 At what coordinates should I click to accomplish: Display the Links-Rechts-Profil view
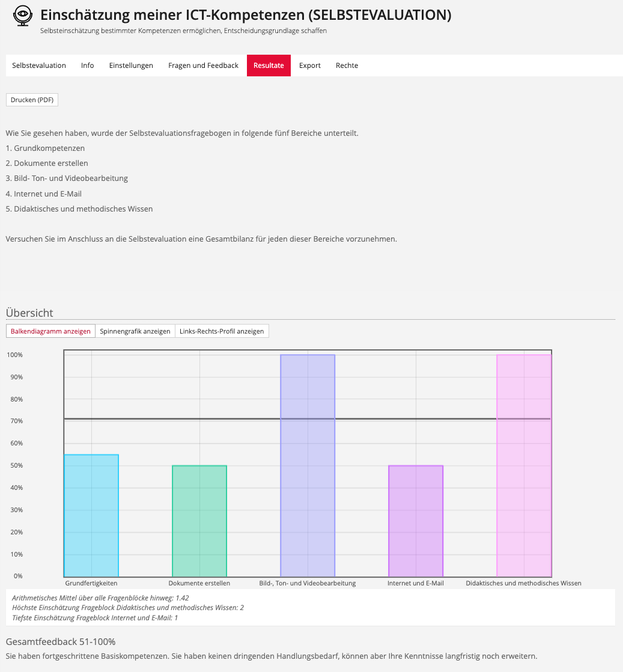tap(222, 331)
